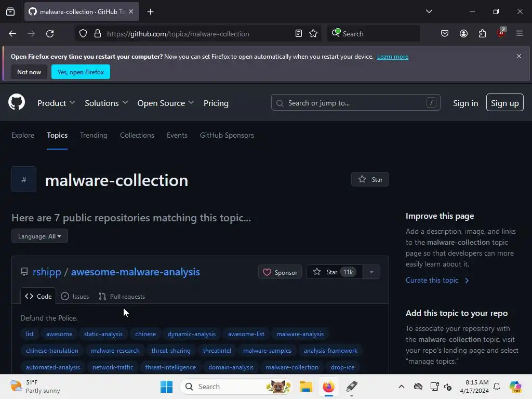Select the Topics tab
Screen dimensions: 532x399
57,135
